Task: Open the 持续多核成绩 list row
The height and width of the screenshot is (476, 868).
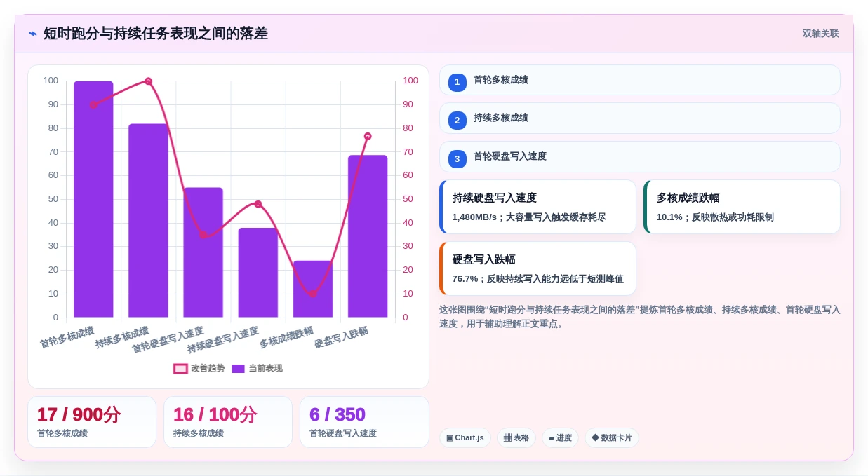Action: (x=639, y=118)
